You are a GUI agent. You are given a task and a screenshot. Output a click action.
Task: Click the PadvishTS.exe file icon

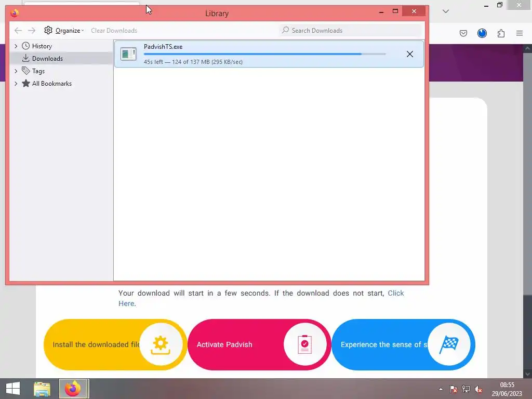point(129,54)
